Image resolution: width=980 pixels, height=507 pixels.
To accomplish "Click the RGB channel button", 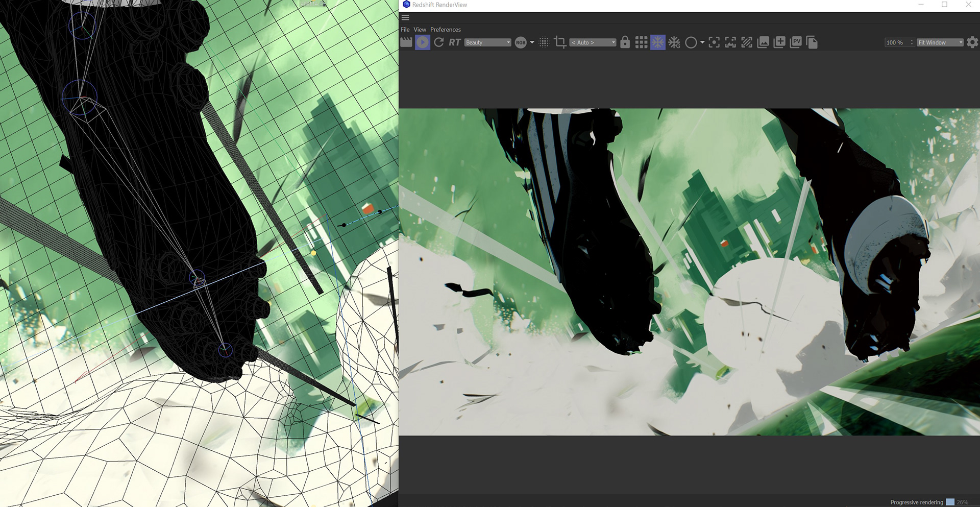I will pyautogui.click(x=521, y=42).
